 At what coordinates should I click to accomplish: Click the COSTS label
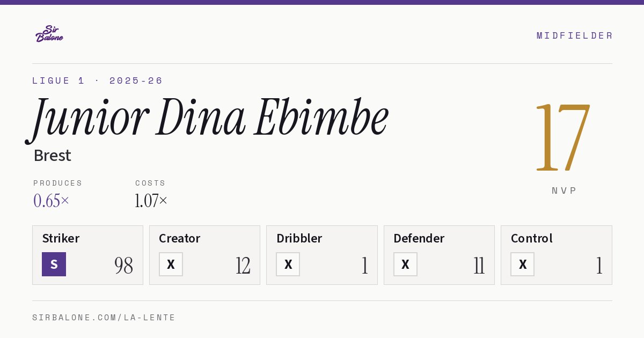(x=150, y=183)
